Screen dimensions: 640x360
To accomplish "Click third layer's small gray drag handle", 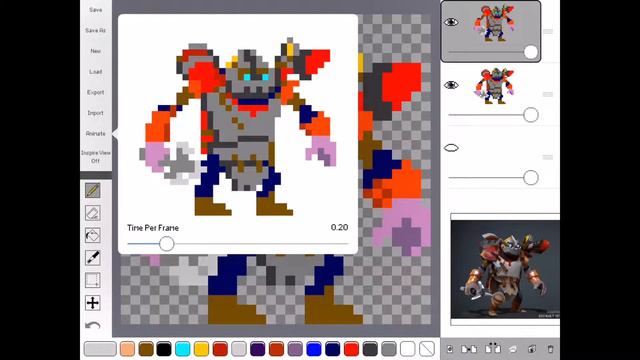I will [x=548, y=157].
